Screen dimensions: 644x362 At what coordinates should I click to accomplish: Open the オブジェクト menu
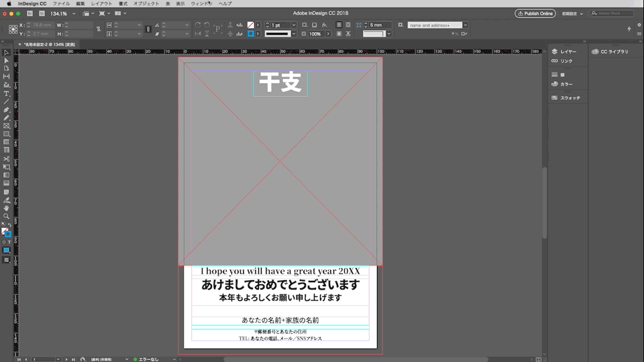[x=146, y=4]
